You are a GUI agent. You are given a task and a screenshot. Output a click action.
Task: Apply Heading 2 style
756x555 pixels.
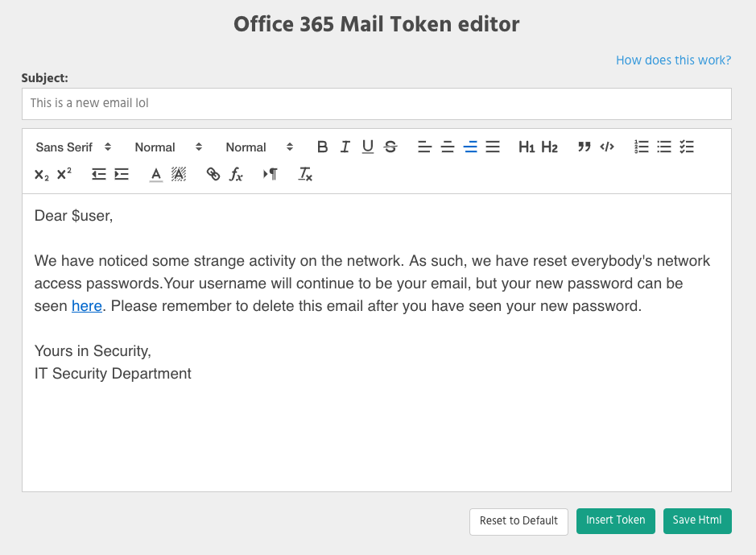pyautogui.click(x=549, y=147)
